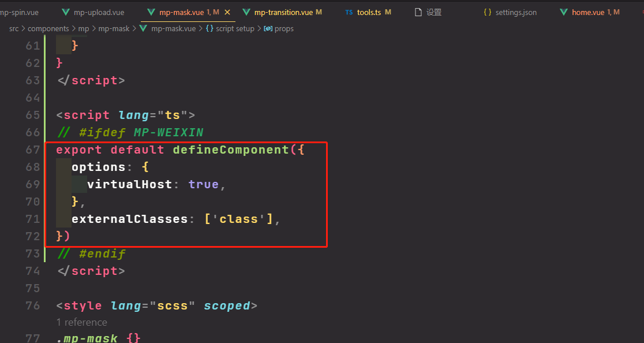Click the '1 reference' CodeLens link
This screenshot has height=343, width=644.
[81, 322]
